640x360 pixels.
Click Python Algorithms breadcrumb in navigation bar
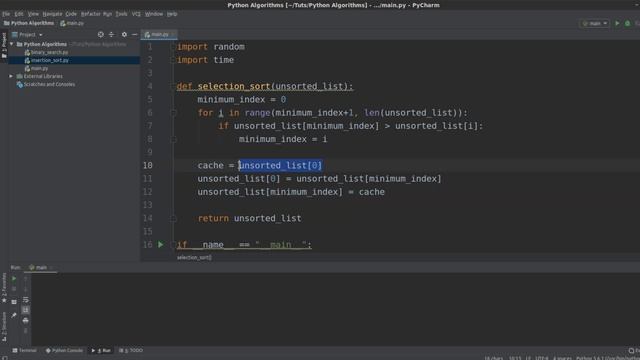(29, 24)
